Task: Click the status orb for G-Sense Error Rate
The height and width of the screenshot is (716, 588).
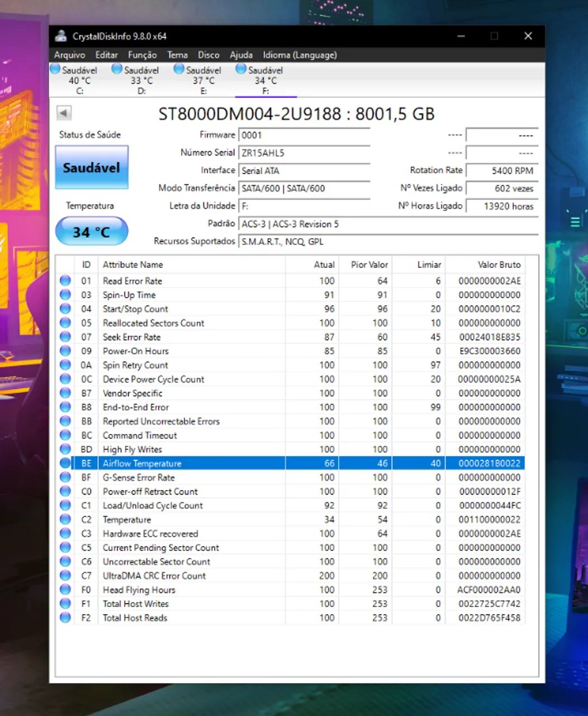Action: (65, 477)
